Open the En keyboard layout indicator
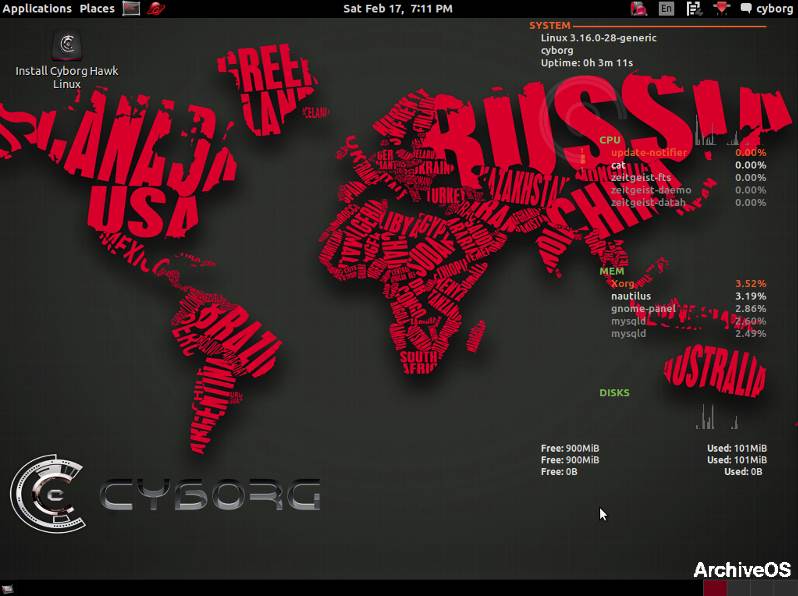 667,9
